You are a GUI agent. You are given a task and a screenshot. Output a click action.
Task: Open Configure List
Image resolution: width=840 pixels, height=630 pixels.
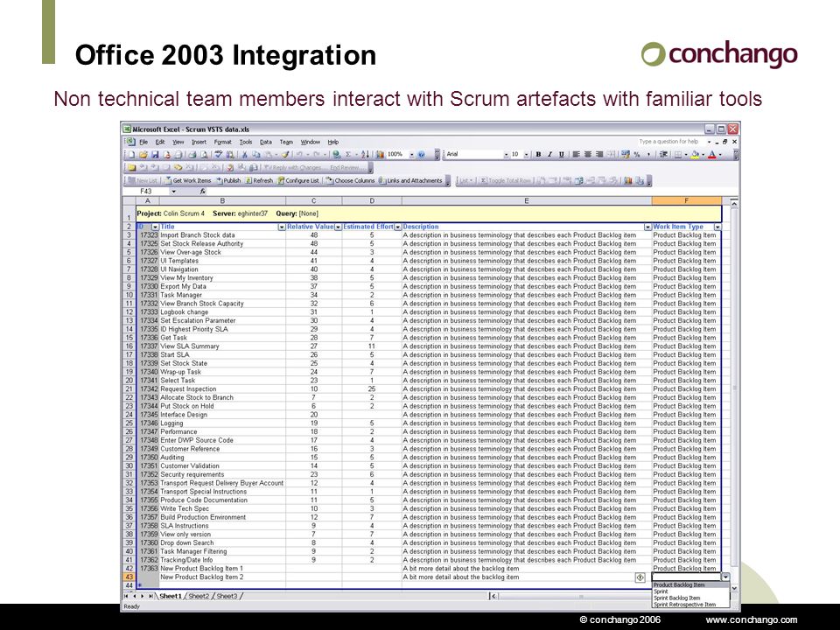tap(298, 180)
